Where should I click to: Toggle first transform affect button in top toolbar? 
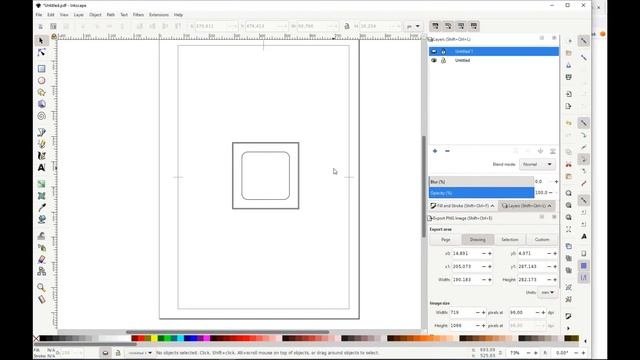pyautogui.click(x=435, y=26)
